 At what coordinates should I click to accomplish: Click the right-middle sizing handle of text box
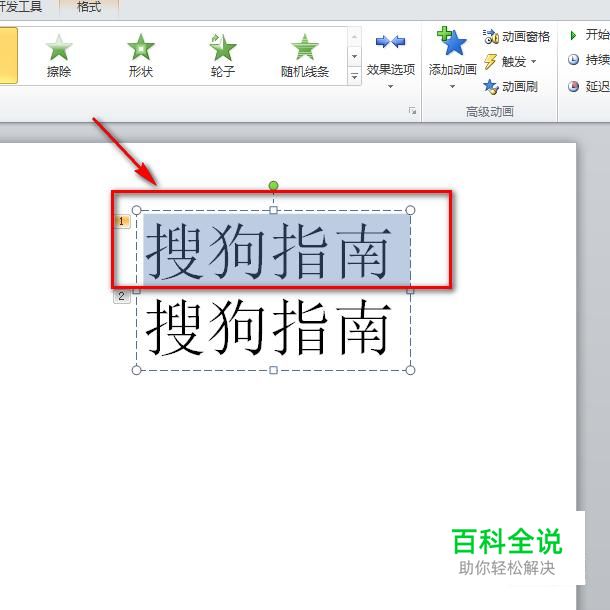pyautogui.click(x=410, y=291)
